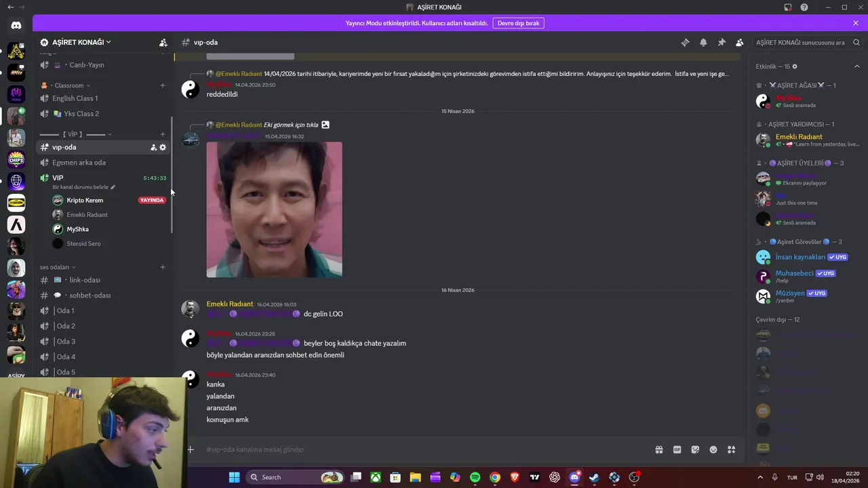Image resolution: width=868 pixels, height=488 pixels.
Task: Open Muhasebeci bot in member list
Action: coord(807,277)
